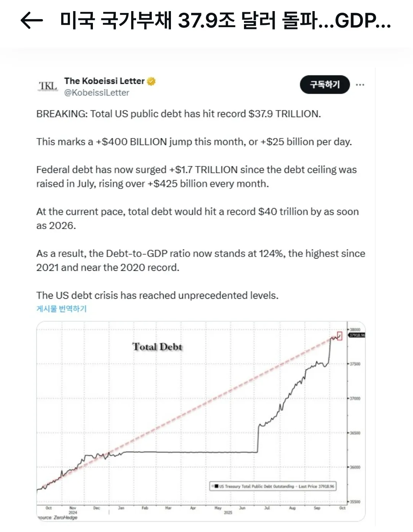The height and width of the screenshot is (532, 413).
Task: Tap the gold verified badge
Action: 151,81
